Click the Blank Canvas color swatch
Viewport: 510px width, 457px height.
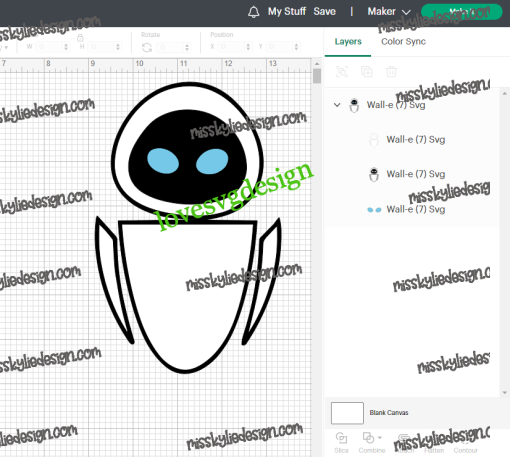347,413
